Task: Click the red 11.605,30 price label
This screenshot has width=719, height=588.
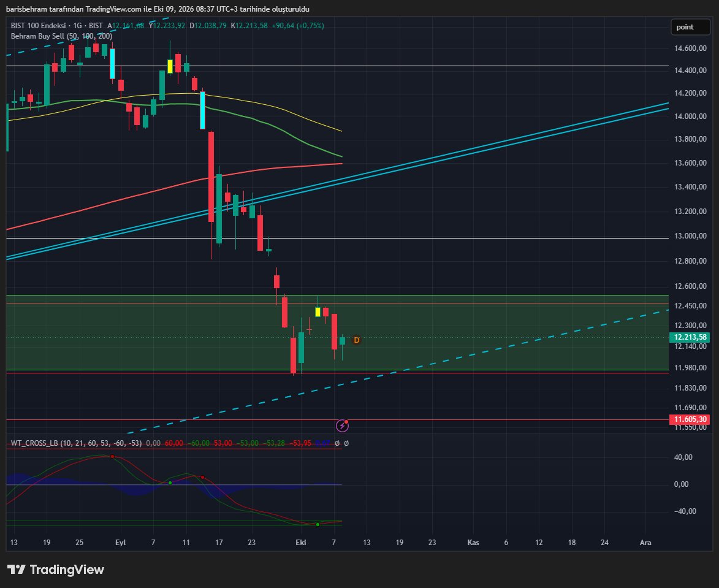Action: coord(690,419)
